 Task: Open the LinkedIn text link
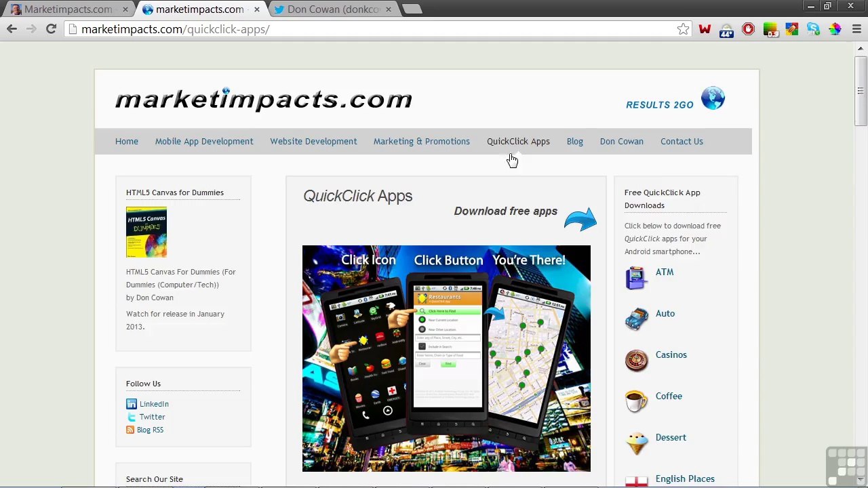click(154, 404)
